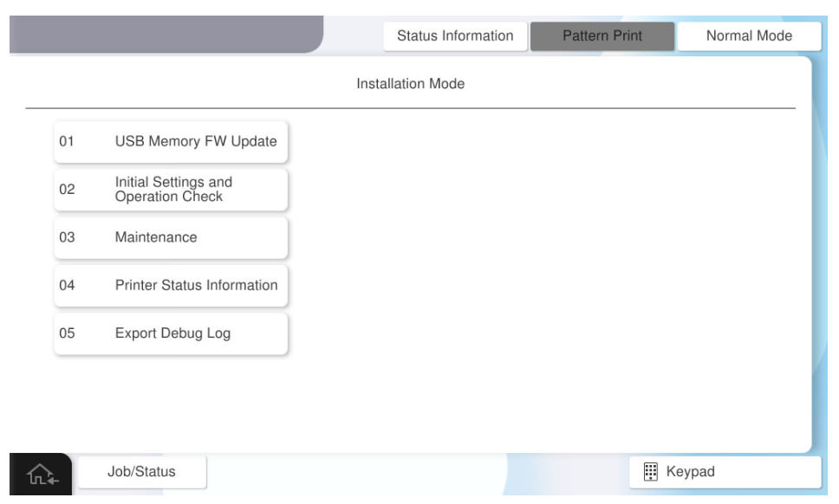Open the Keypad button label
The image size is (839, 504).
689,472
